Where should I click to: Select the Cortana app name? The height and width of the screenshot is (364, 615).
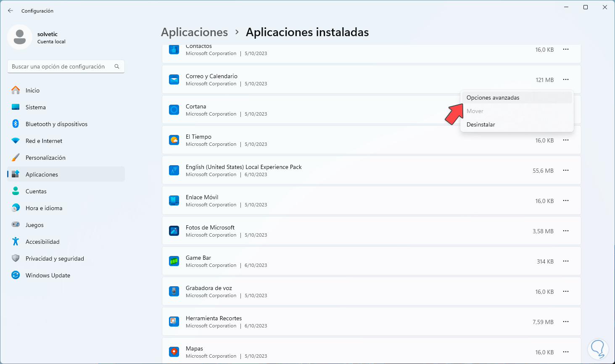click(x=196, y=106)
